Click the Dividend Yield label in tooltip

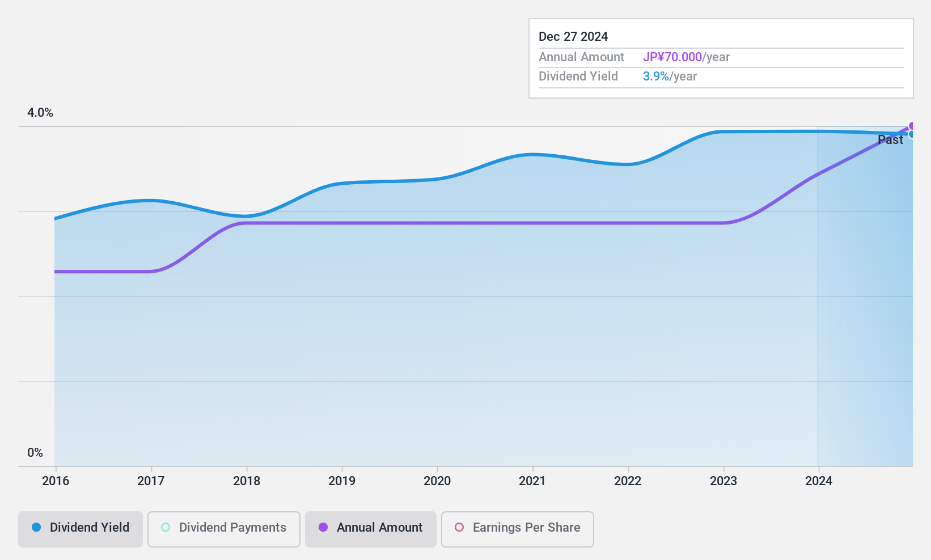click(578, 76)
